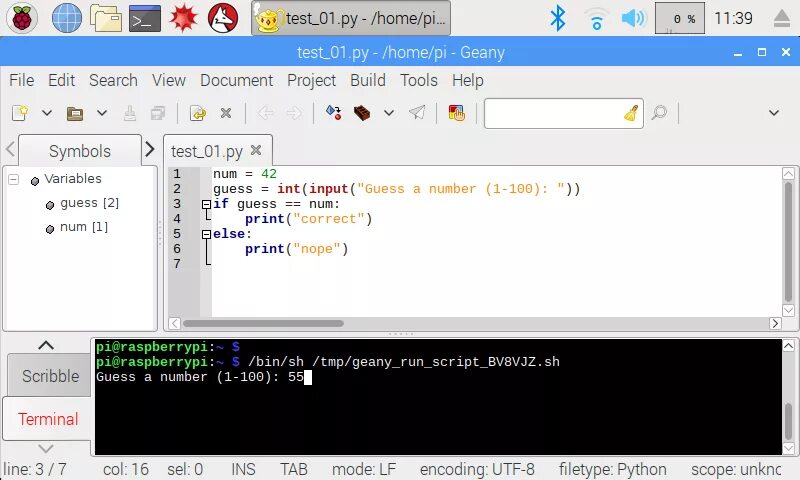Click the Compile toolbar icon

[334, 113]
